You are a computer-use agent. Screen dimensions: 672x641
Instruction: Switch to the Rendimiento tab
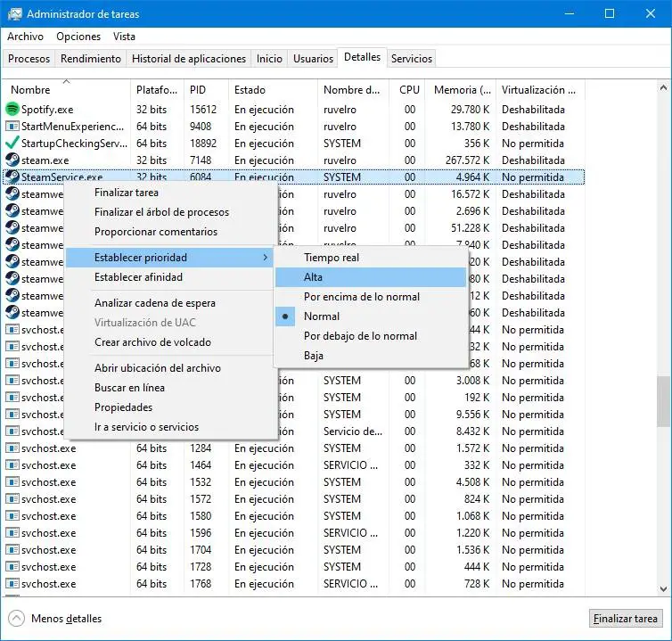click(x=90, y=59)
